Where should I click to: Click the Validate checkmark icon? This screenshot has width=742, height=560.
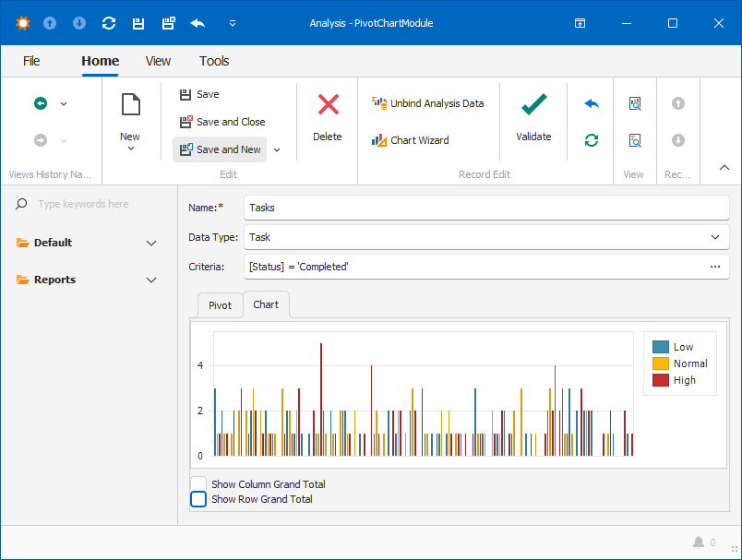tap(533, 105)
